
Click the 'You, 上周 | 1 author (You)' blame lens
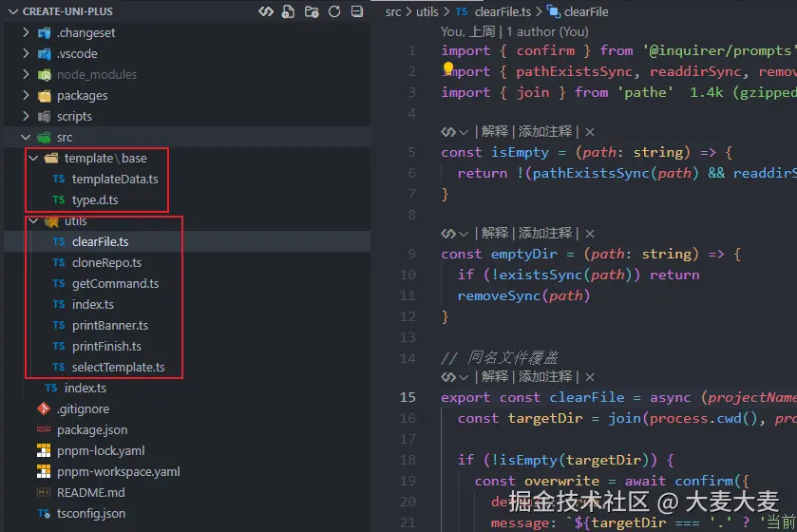pos(514,31)
